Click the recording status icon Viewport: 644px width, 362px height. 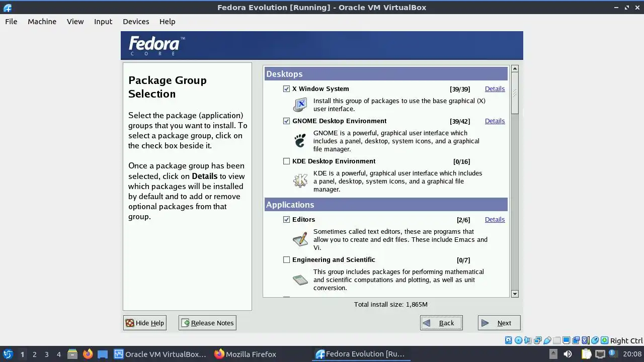576,340
